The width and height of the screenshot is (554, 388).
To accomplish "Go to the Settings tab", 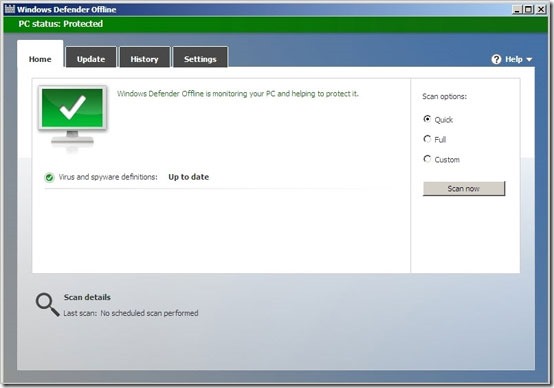I will click(200, 57).
